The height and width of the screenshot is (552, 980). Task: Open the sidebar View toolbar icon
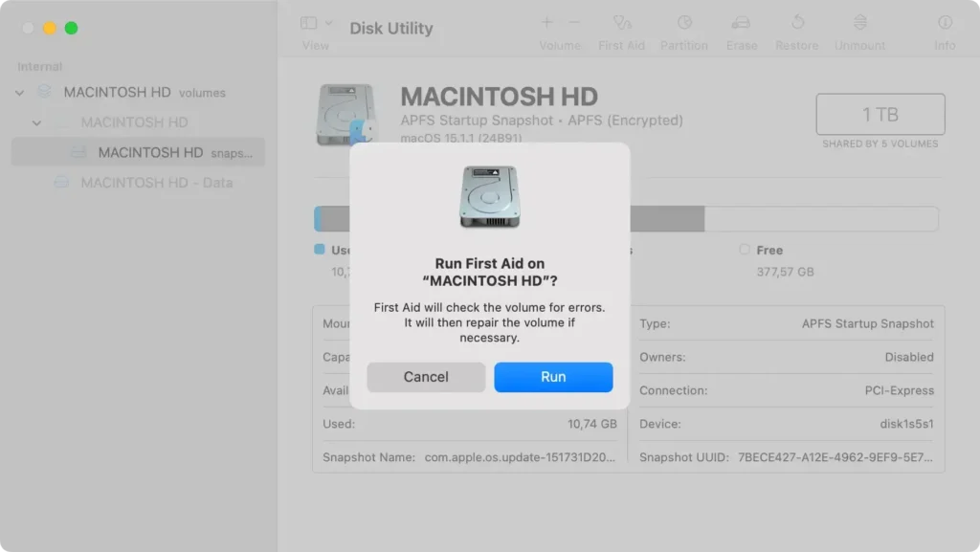coord(309,23)
